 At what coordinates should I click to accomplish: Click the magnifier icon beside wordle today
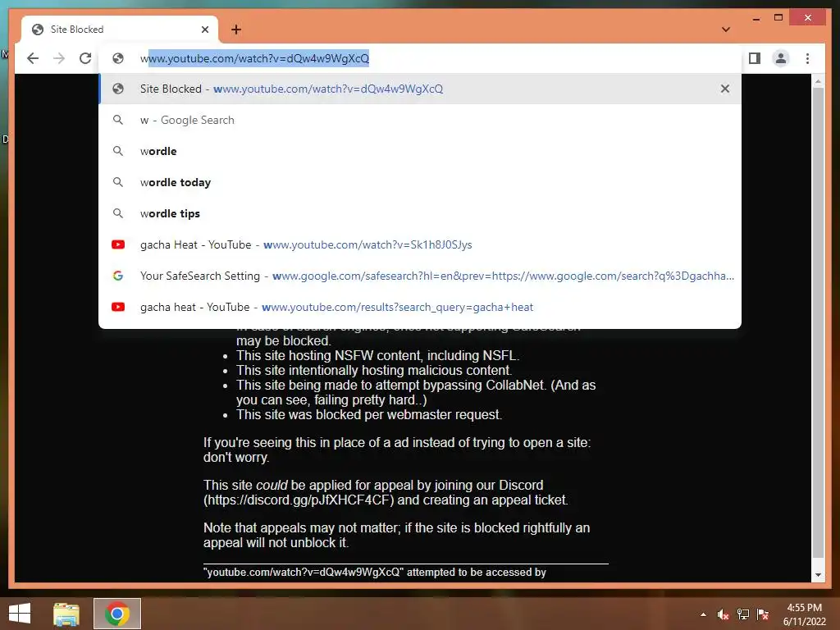(x=118, y=182)
